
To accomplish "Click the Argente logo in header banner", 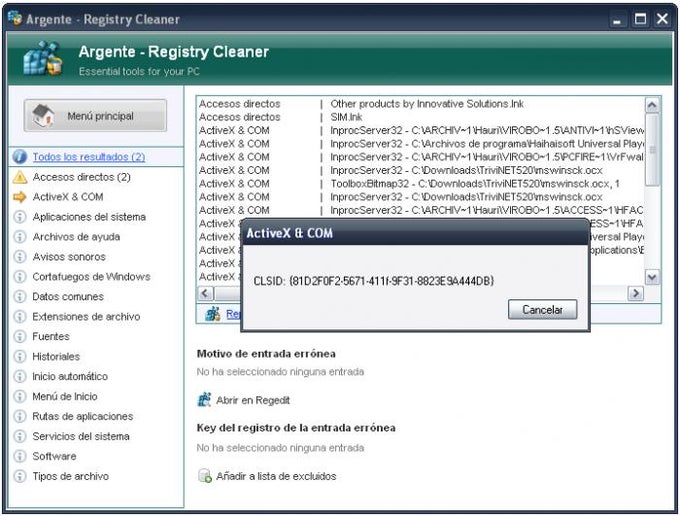I will [42, 59].
